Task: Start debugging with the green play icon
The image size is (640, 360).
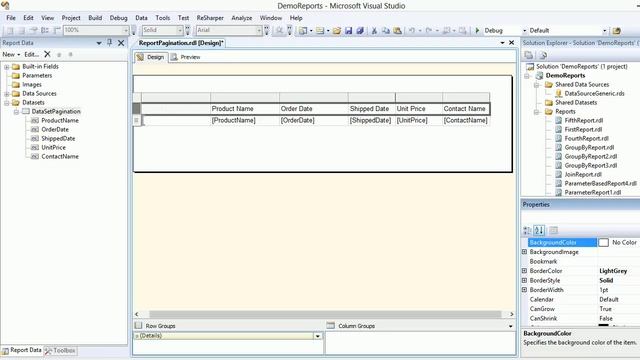Action: (477, 31)
